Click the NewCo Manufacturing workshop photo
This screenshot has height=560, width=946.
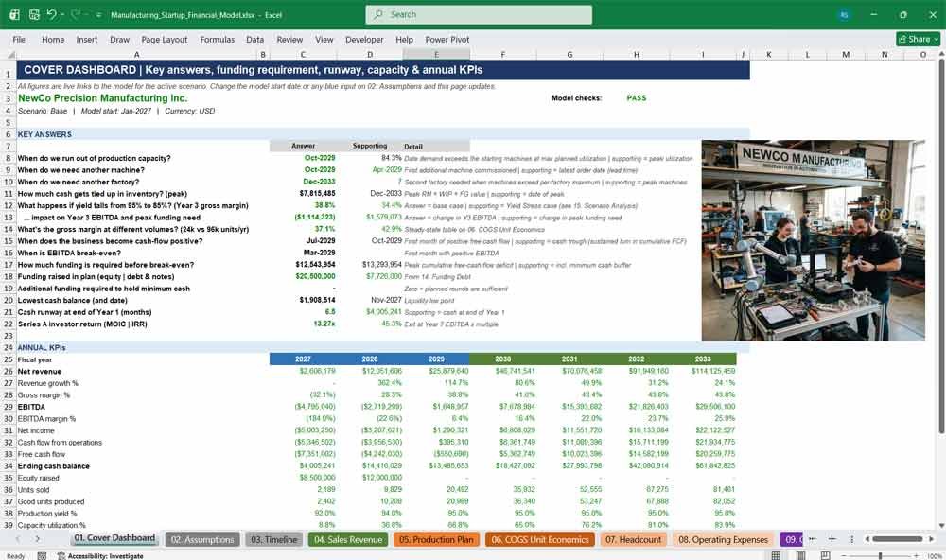[813, 240]
